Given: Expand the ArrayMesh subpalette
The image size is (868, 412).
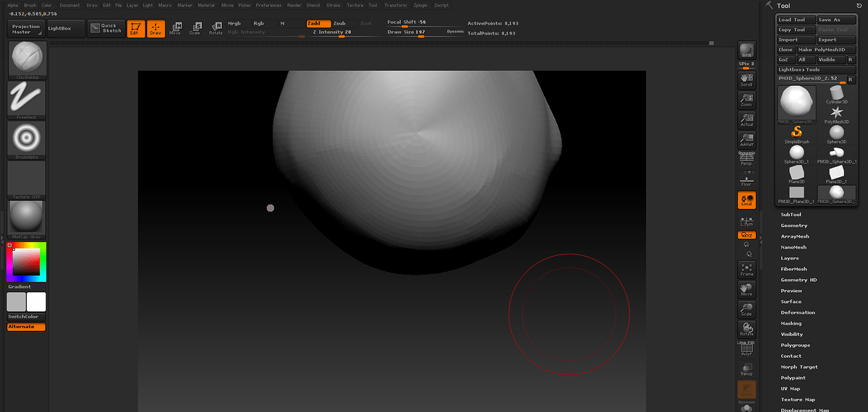Looking at the screenshot, I should pyautogui.click(x=795, y=236).
